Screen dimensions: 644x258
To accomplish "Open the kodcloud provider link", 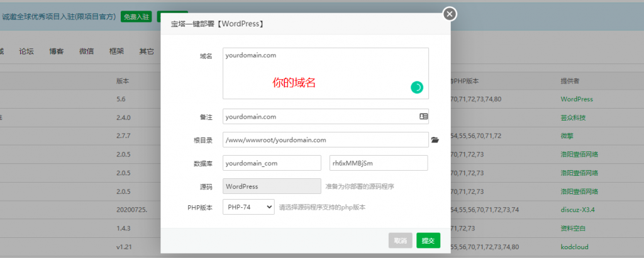I will click(x=574, y=247).
